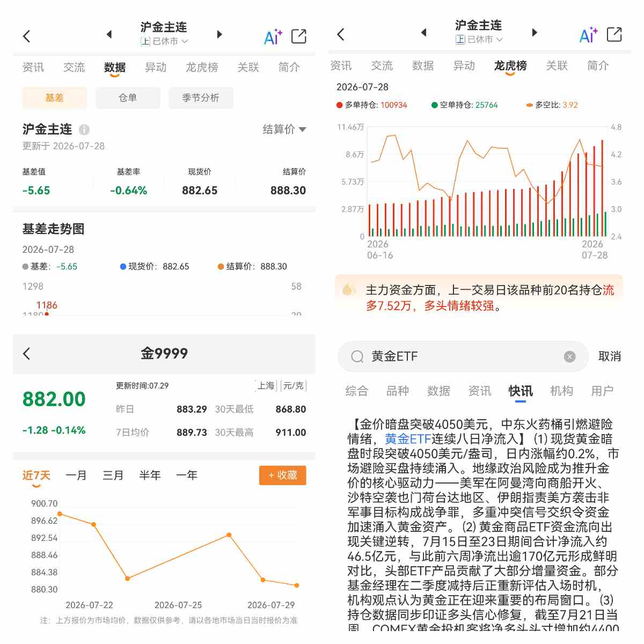Open AI assistant on the 基差 data screen
Viewport: 644px width, 644px height.
[273, 36]
